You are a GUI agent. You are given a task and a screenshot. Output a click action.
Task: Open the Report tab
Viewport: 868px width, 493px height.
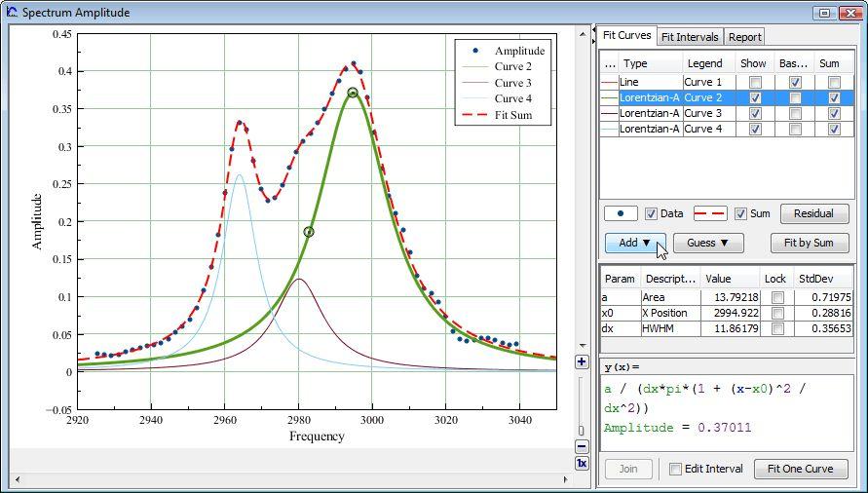pos(744,37)
